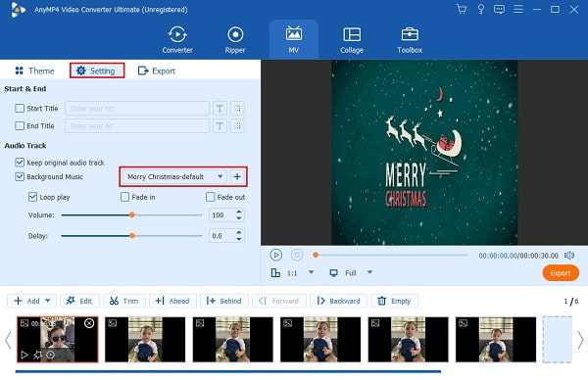Switch to the Collage module
588x380 pixels.
coord(352,40)
